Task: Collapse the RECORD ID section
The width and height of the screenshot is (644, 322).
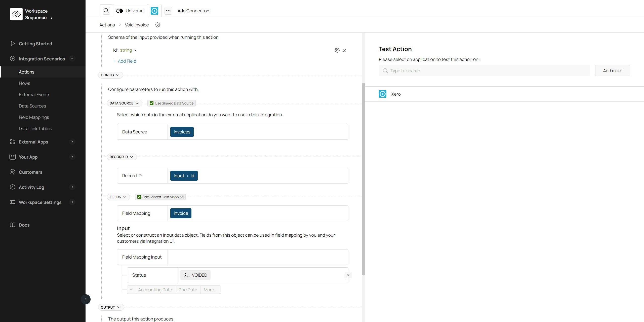Action: (122, 157)
